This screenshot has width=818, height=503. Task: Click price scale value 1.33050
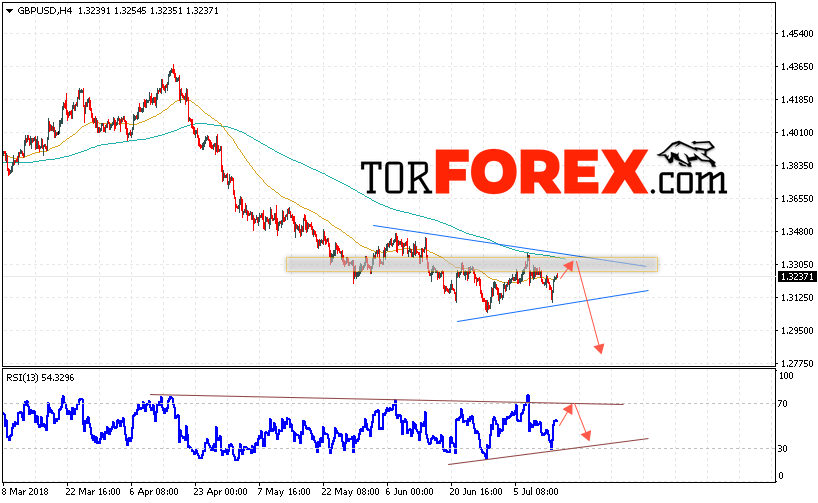coord(797,265)
